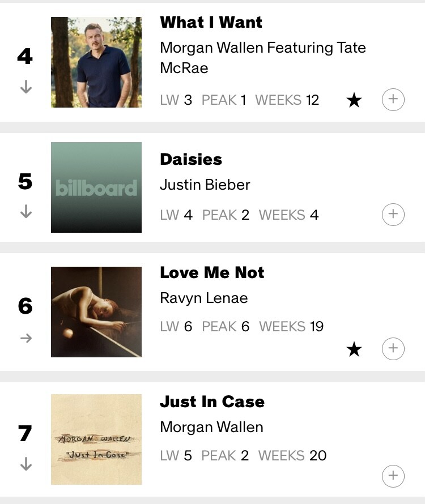The width and height of the screenshot is (425, 504).
Task: Open the Daisies Billboard placeholder artwork
Action: [96, 187]
